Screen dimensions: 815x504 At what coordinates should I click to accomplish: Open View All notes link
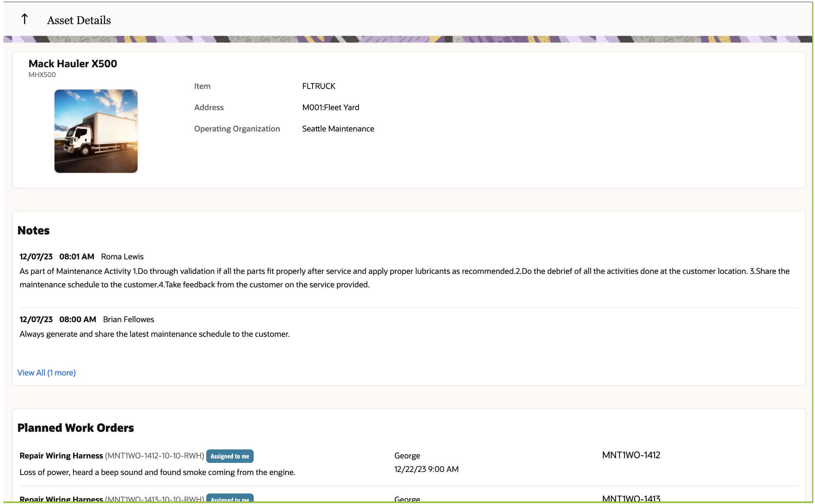[x=47, y=373]
